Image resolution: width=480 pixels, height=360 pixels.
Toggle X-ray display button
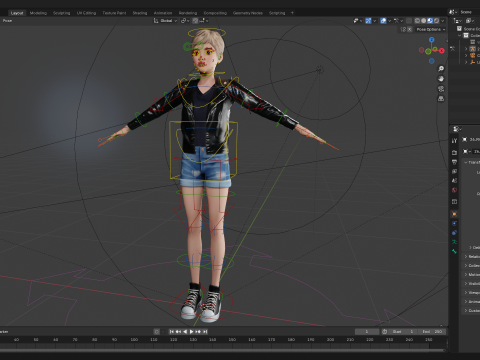click(409, 21)
